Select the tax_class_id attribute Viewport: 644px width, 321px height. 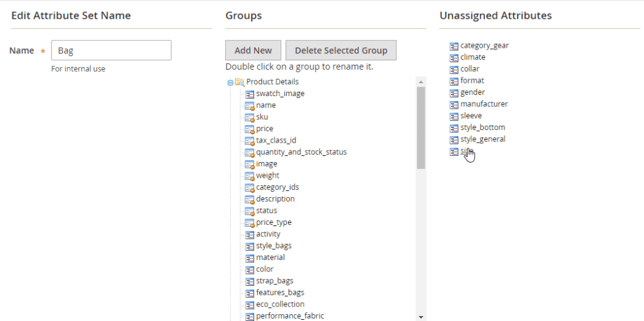276,140
